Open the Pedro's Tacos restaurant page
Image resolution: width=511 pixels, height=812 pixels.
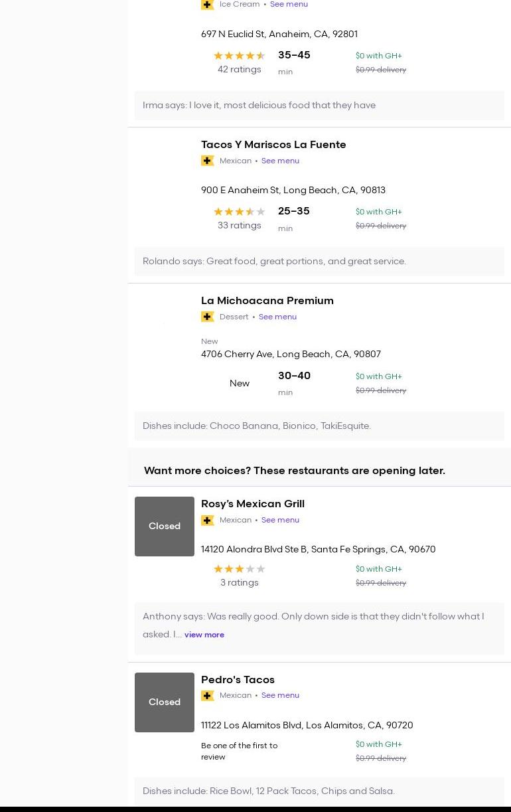[238, 680]
